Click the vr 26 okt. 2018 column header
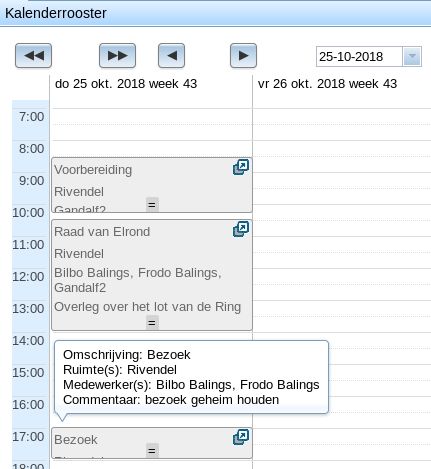Image resolution: width=431 pixels, height=469 pixels. click(327, 84)
